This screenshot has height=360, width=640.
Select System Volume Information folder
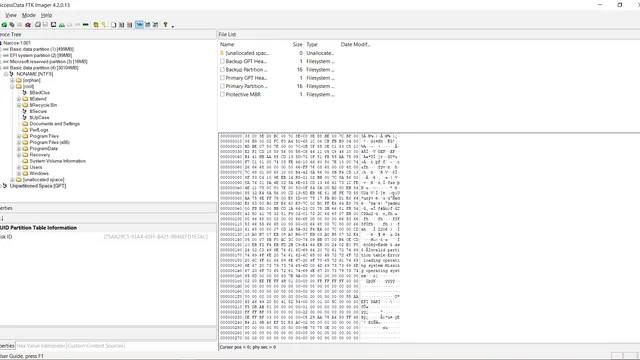(58, 161)
